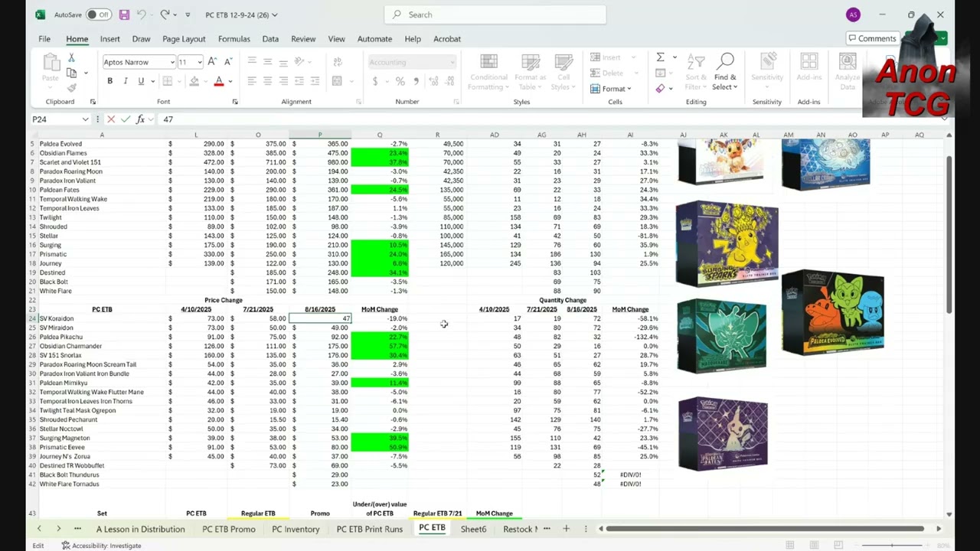Viewport: 980px width, 551px height.
Task: Open the Clipboard pane launcher
Action: (x=93, y=102)
